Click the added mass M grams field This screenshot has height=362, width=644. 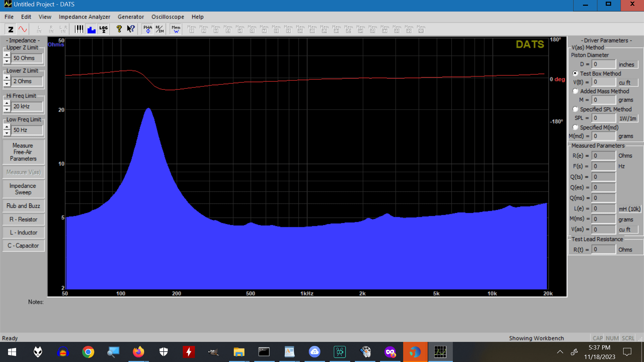[603, 100]
